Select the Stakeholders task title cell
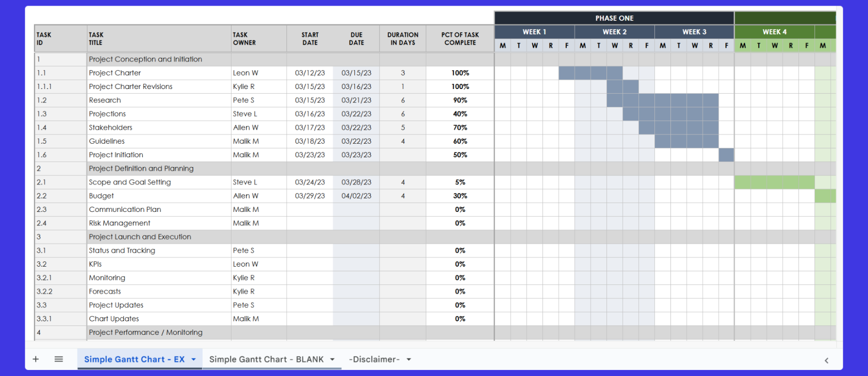This screenshot has width=868, height=376. point(159,128)
